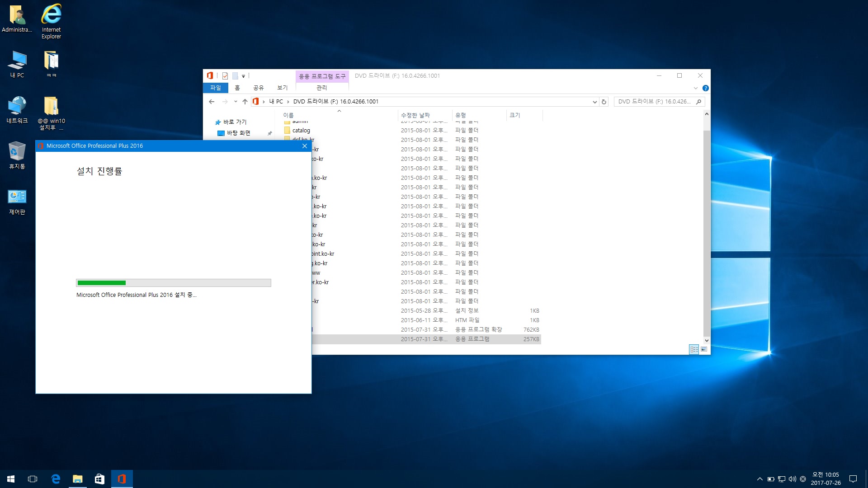Image resolution: width=868 pixels, height=488 pixels.
Task: Select the catalog folder row
Action: 411,131
